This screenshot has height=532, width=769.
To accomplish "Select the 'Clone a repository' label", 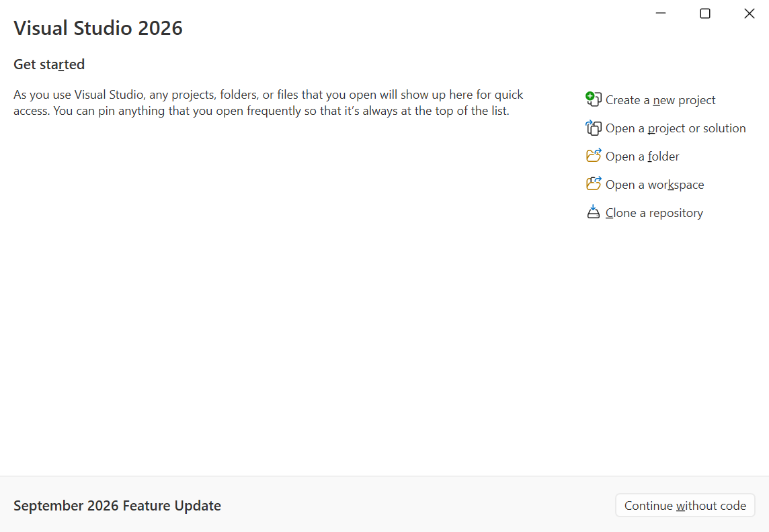I will (x=654, y=213).
